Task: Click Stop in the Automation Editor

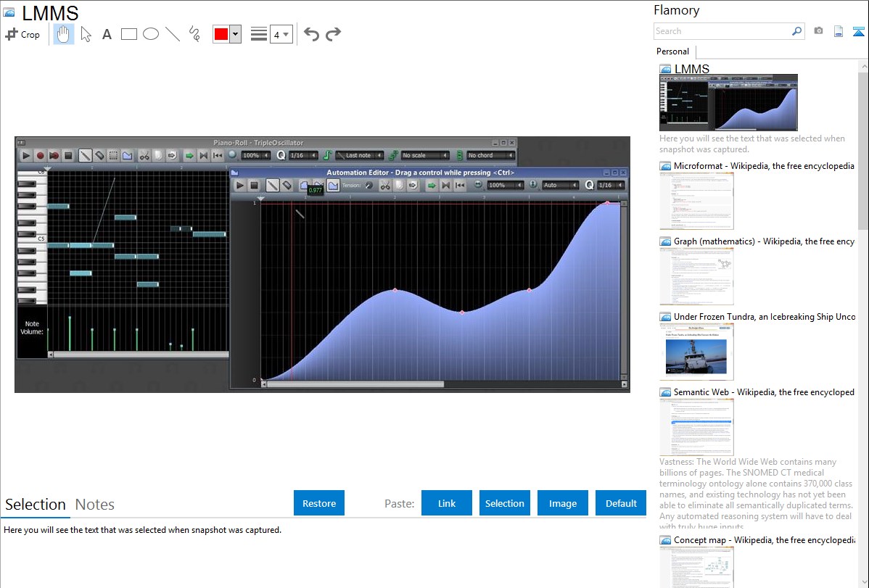Action: point(255,185)
